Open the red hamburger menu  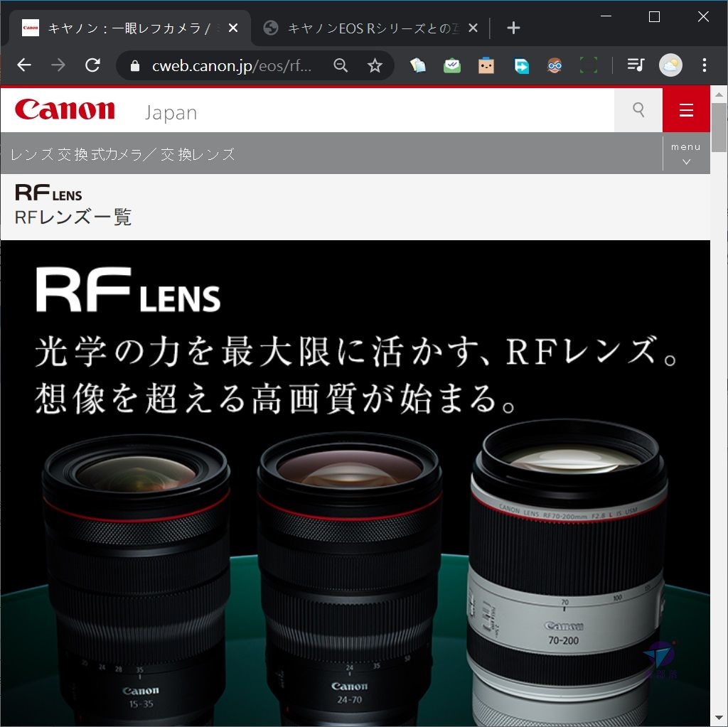[x=686, y=110]
